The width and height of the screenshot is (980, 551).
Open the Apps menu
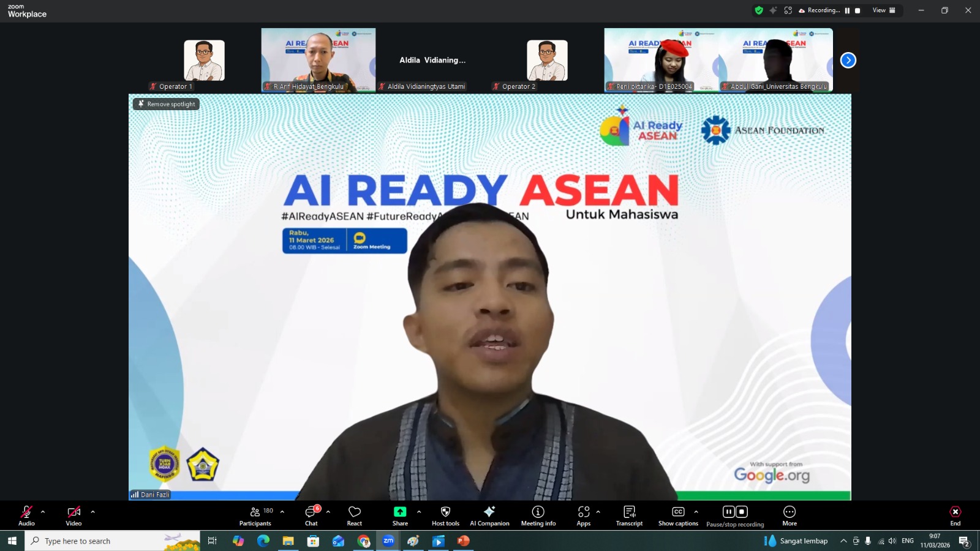[584, 515]
